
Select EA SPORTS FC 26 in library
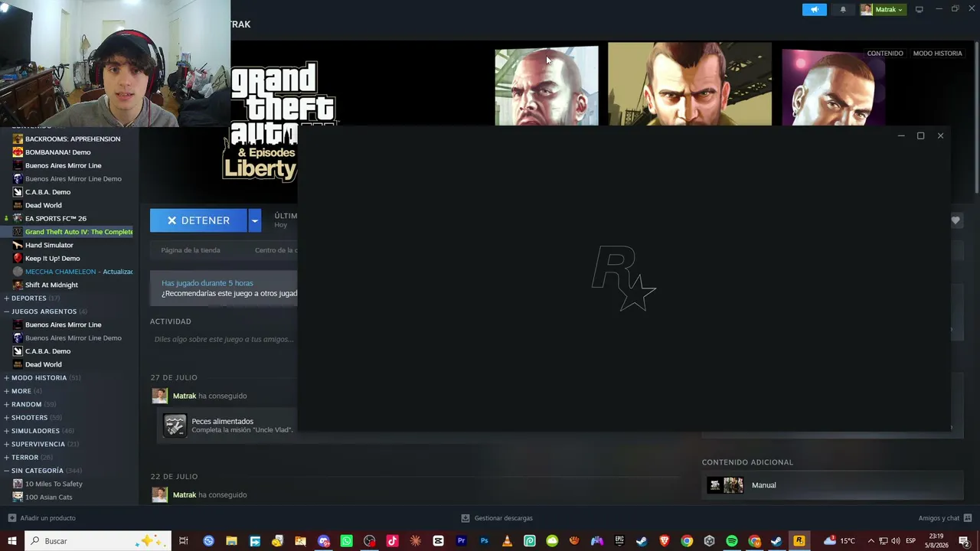[x=56, y=219]
